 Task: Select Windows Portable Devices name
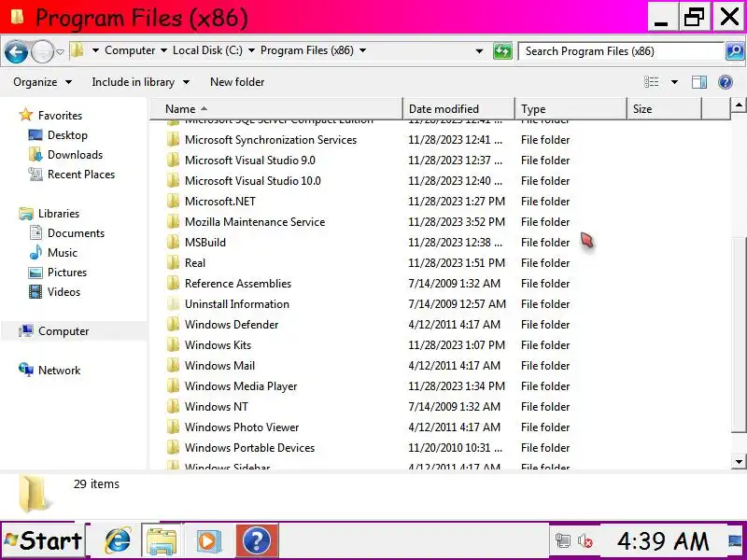coord(249,448)
